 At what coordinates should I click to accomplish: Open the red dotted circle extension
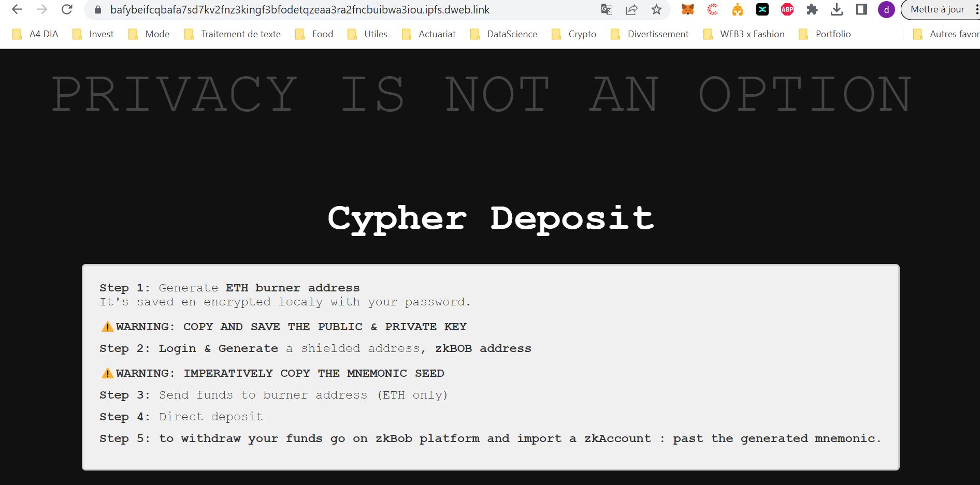point(713,9)
